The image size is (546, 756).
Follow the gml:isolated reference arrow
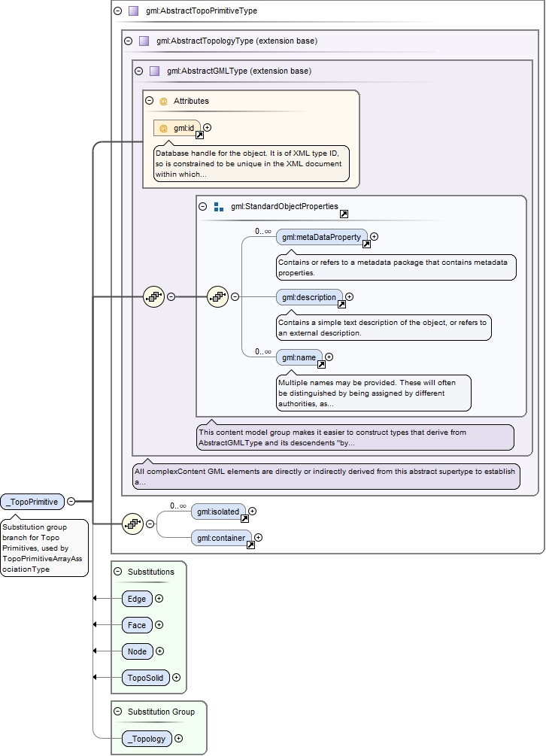(x=244, y=518)
